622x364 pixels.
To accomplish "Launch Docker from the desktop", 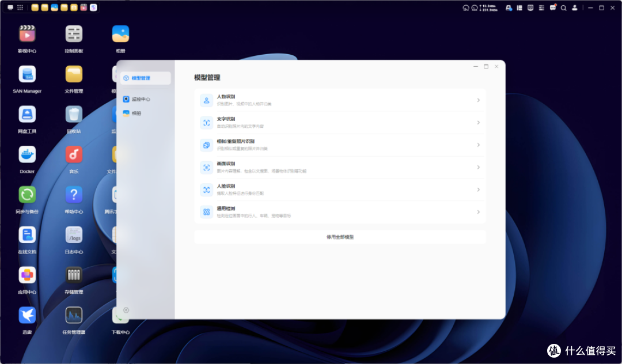I will point(27,154).
